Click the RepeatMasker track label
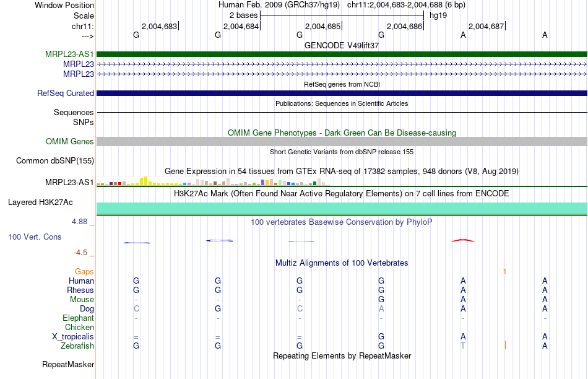 [x=68, y=364]
